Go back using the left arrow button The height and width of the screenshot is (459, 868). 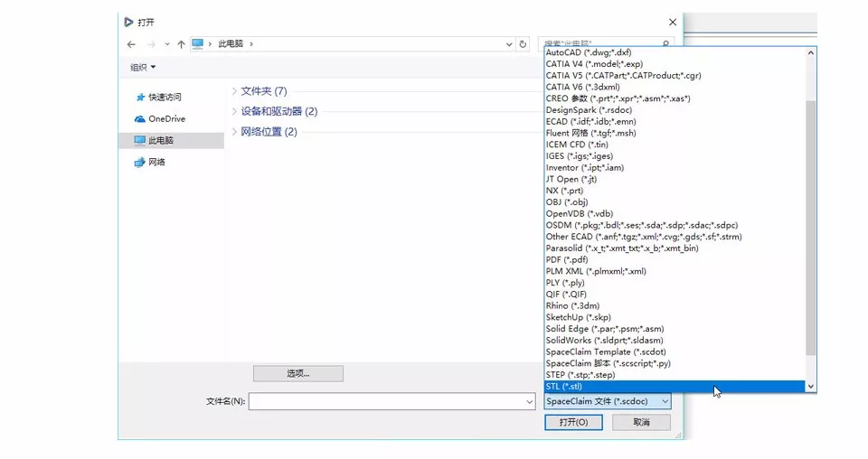point(131,44)
